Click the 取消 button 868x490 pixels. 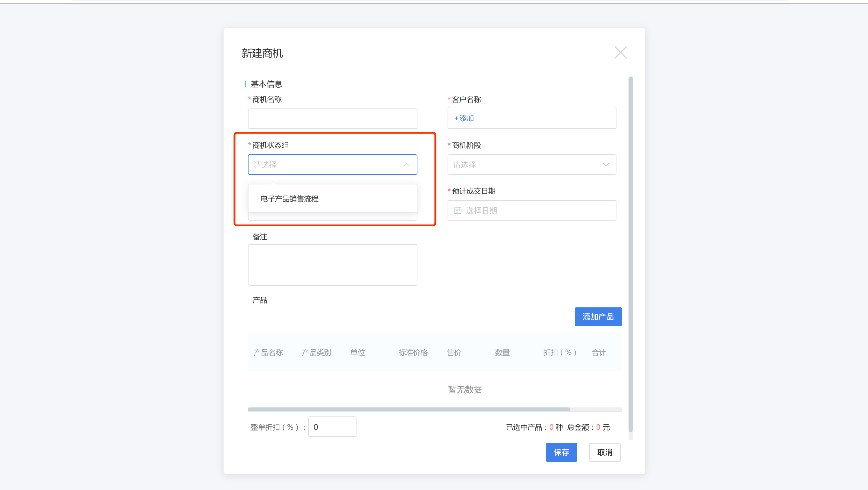(604, 452)
